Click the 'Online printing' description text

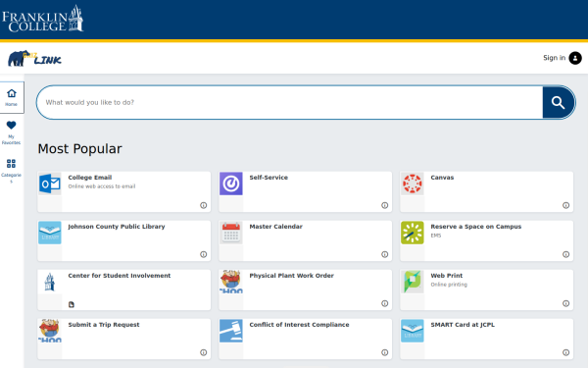coord(449,285)
